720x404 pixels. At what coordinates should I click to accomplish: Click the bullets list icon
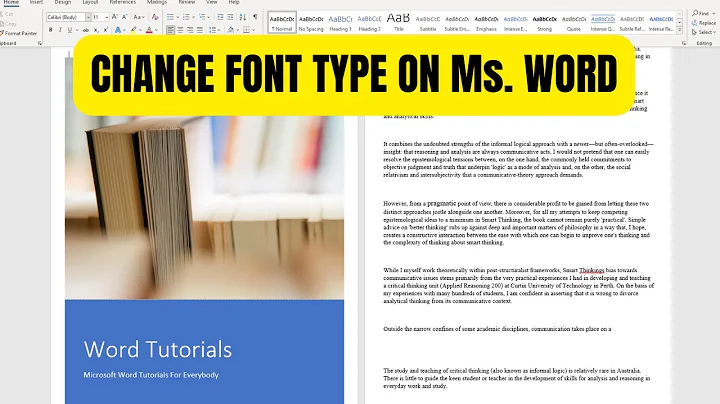point(170,17)
